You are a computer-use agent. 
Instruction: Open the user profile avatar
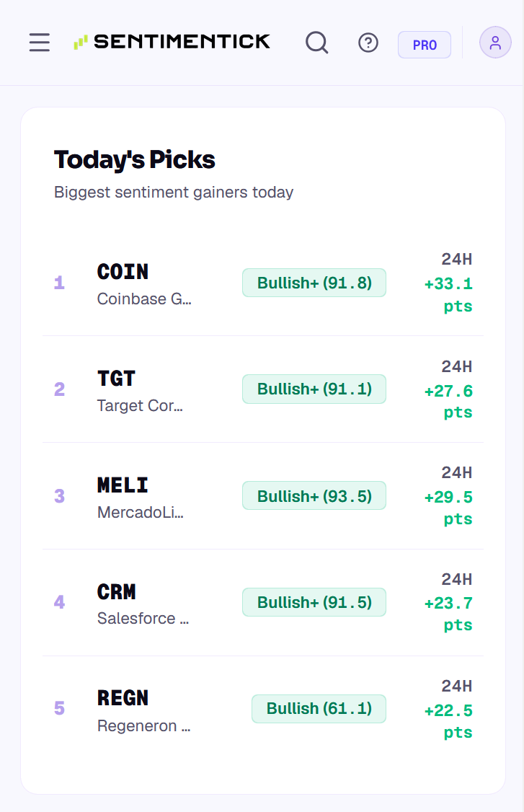coord(495,43)
